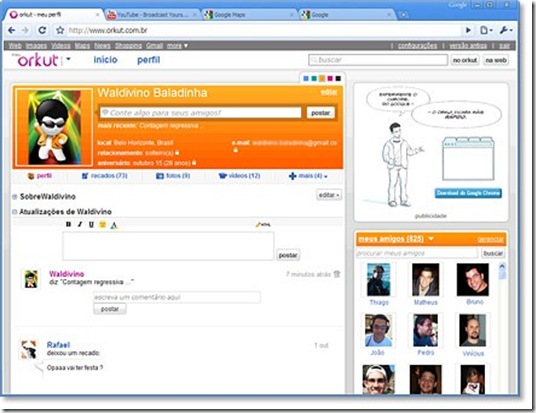536x413 pixels.
Task: Collapse the SobreWaldivino section
Action: (15, 197)
